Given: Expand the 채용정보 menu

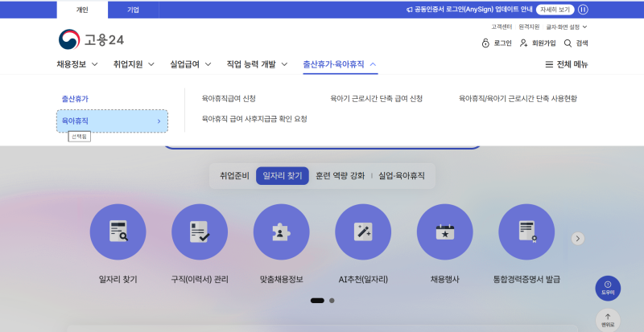Looking at the screenshot, I should [77, 64].
